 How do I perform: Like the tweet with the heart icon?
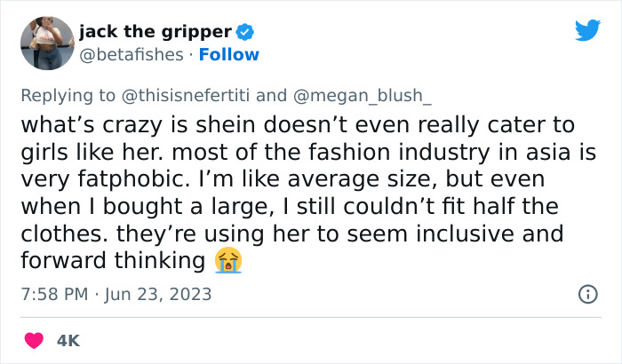pos(33,340)
